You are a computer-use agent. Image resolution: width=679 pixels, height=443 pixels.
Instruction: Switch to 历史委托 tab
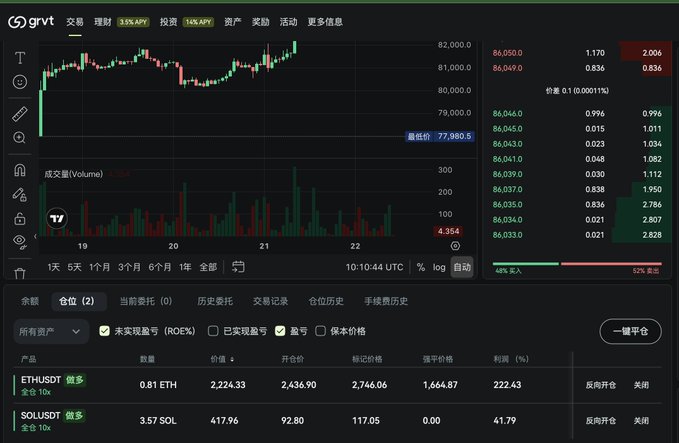215,301
